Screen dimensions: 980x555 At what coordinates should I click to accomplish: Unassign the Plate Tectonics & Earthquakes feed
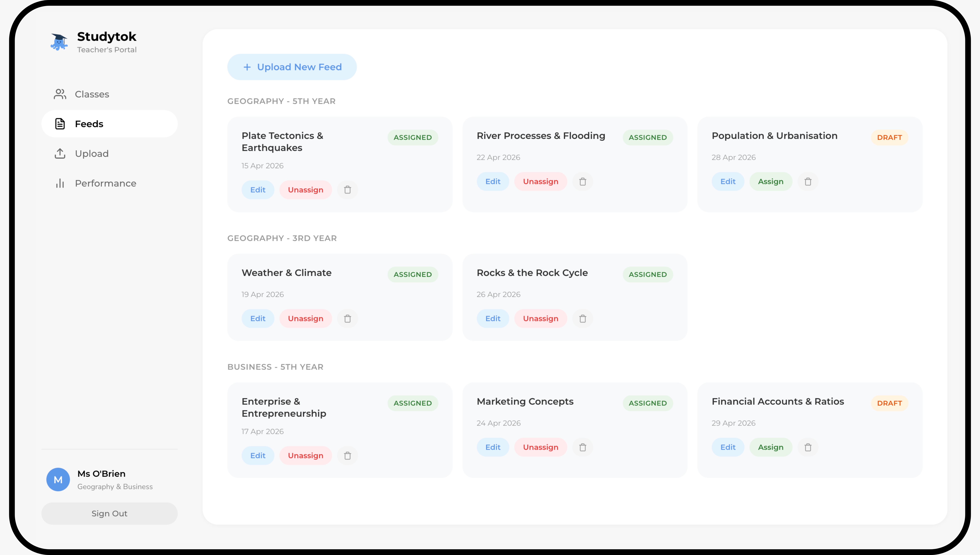[x=305, y=190]
